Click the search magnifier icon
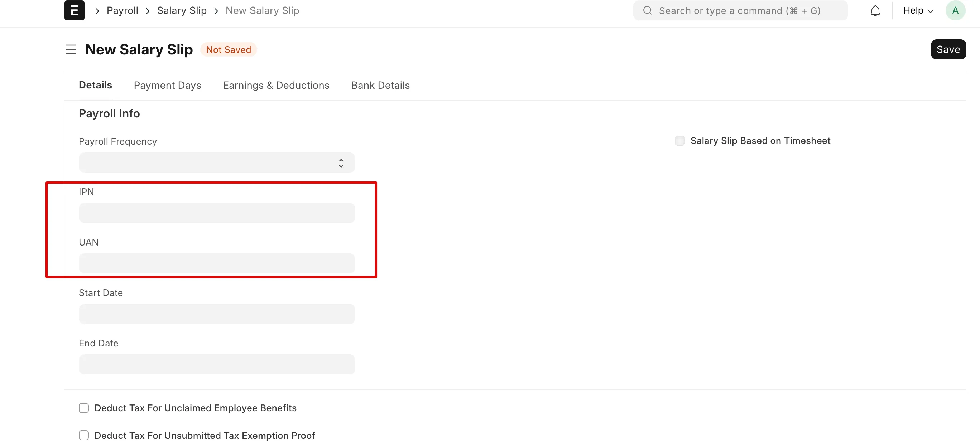980x446 pixels. click(x=647, y=11)
